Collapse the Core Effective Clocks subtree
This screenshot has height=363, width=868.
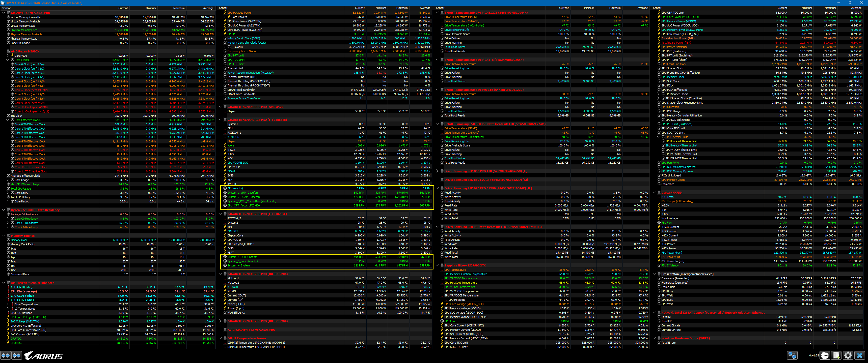pyautogui.click(x=8, y=120)
